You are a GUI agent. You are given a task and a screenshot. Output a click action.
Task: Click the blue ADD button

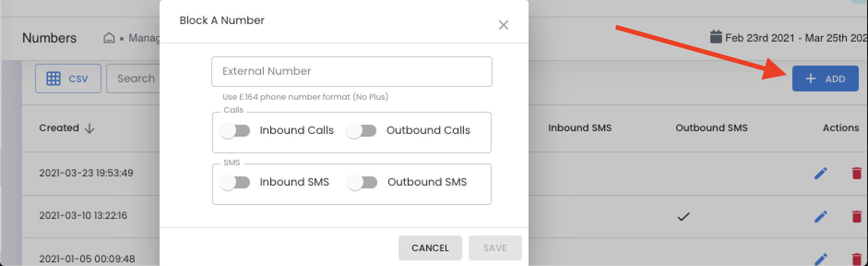pos(825,79)
